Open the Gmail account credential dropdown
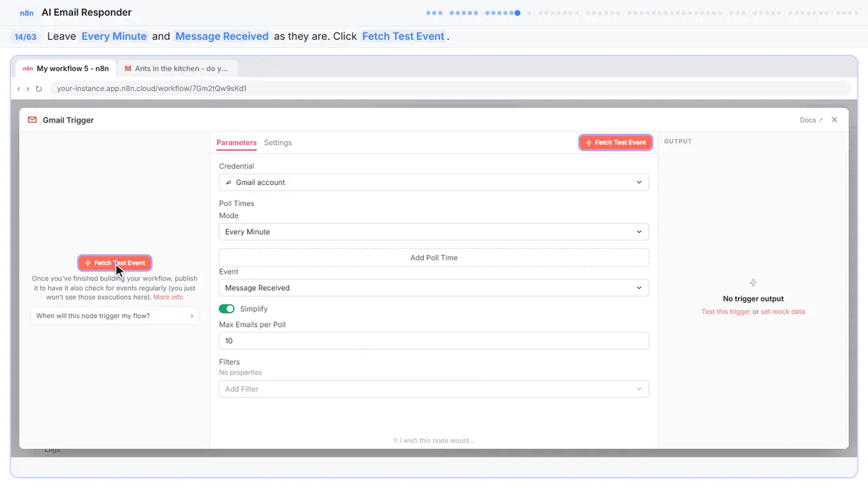 coord(434,182)
